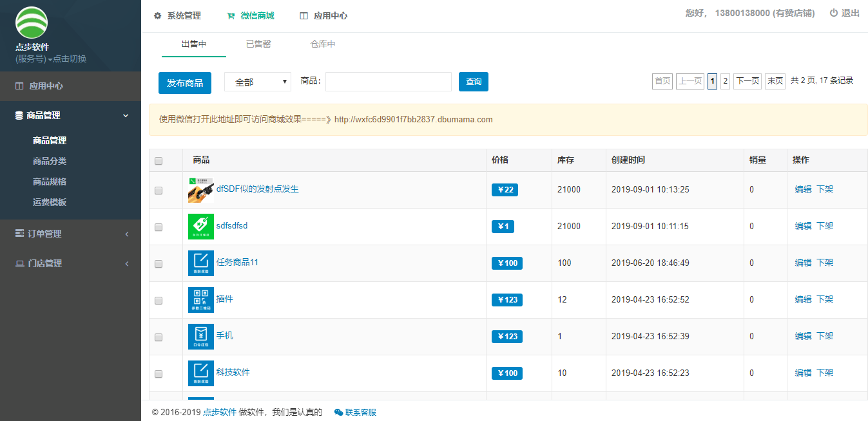The height and width of the screenshot is (421, 868).
Task: Click the 退出 power icon
Action: (x=833, y=13)
